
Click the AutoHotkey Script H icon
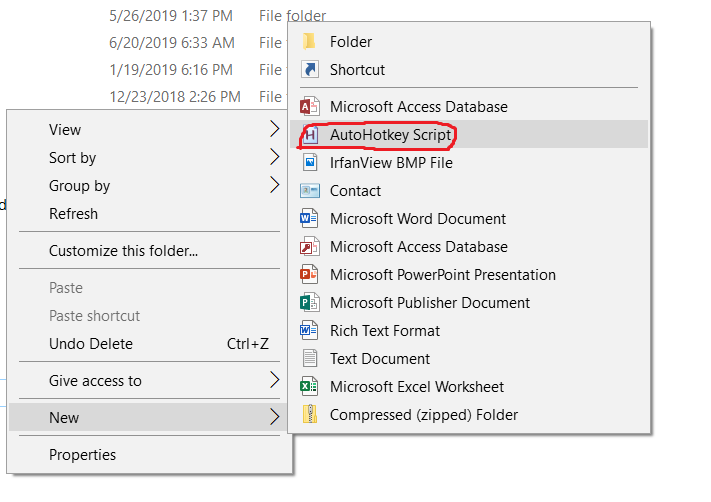click(310, 134)
